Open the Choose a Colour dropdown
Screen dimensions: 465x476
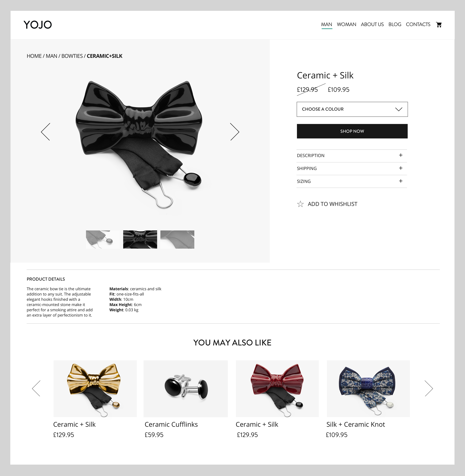352,109
